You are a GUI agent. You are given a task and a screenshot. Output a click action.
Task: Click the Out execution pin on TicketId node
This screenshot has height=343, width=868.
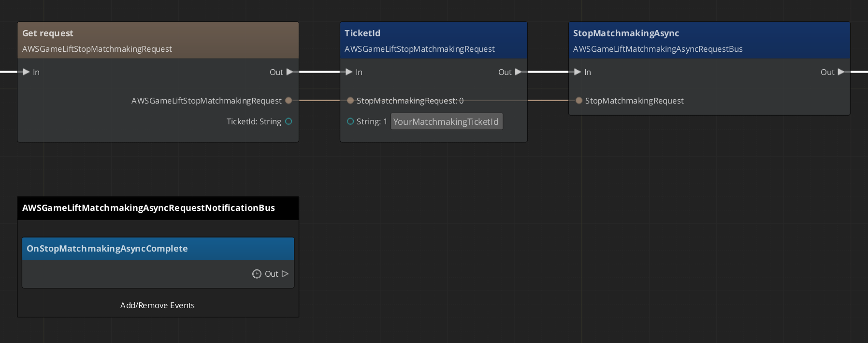click(518, 72)
